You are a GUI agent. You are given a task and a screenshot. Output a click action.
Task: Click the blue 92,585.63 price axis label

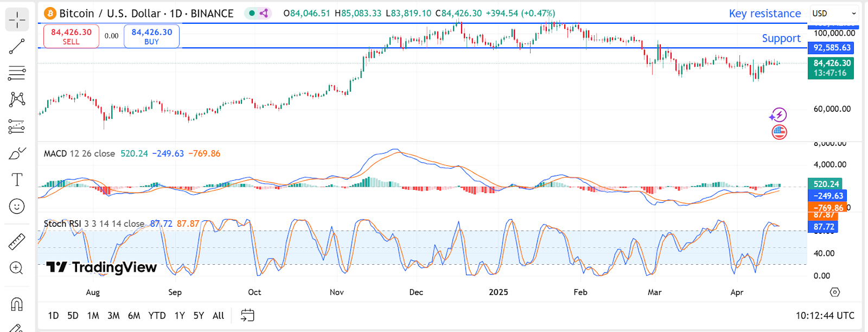coord(832,48)
